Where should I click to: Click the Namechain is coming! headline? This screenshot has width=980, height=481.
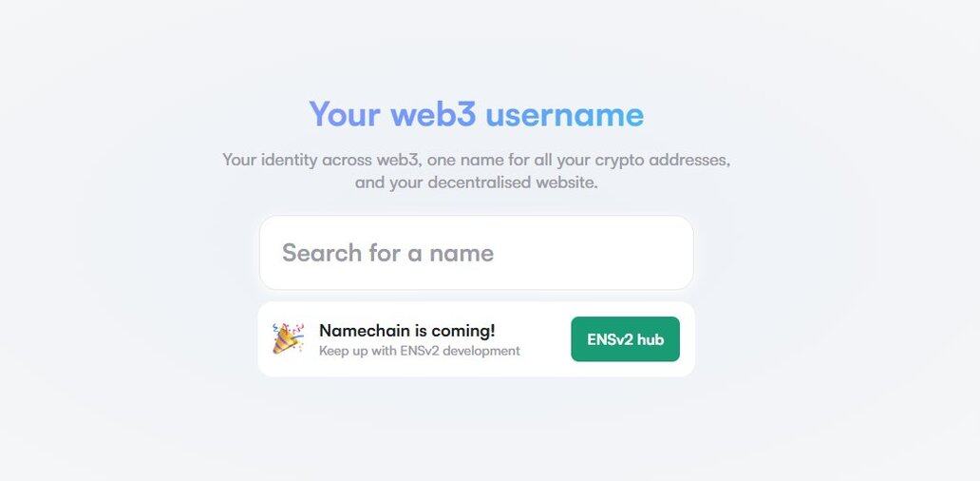click(406, 330)
